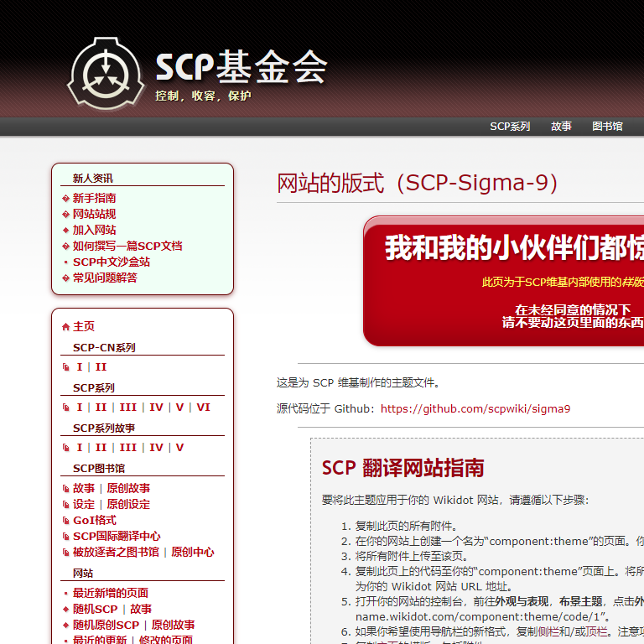Click the home icon beside 主页
Screen dimensions: 644x644
tap(66, 327)
